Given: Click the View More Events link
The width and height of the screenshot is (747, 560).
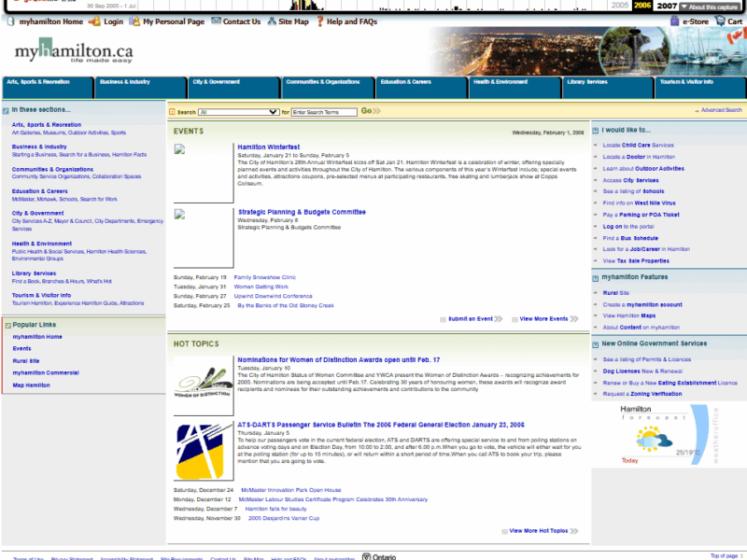Looking at the screenshot, I should 543,319.
